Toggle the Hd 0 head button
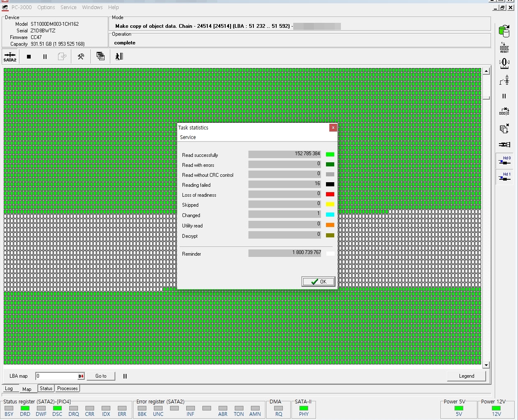 pos(505,161)
